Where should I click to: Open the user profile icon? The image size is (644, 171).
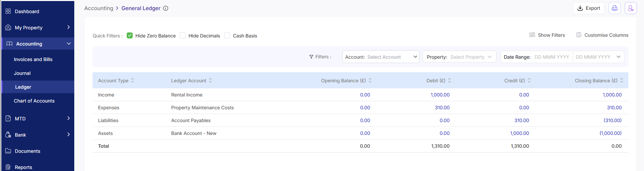630,8
